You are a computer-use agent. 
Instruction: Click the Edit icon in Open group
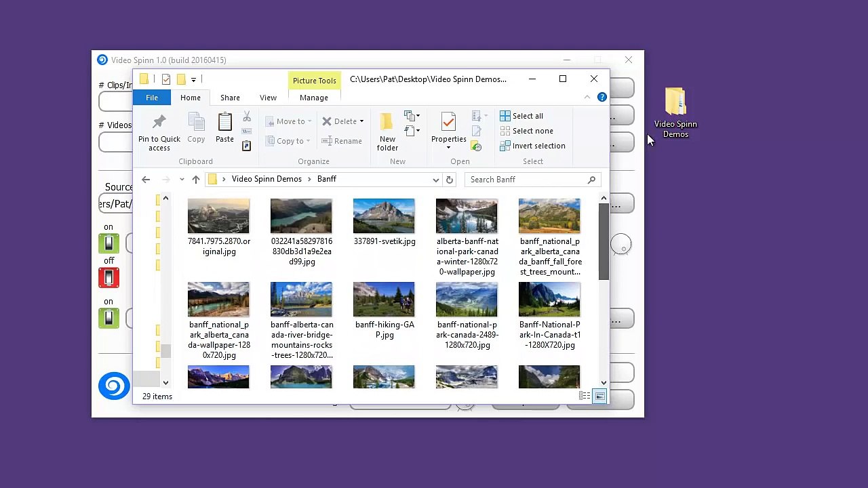[x=476, y=131]
